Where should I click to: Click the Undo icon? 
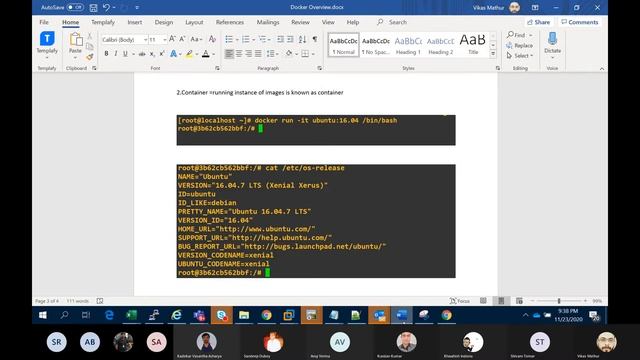coord(106,7)
